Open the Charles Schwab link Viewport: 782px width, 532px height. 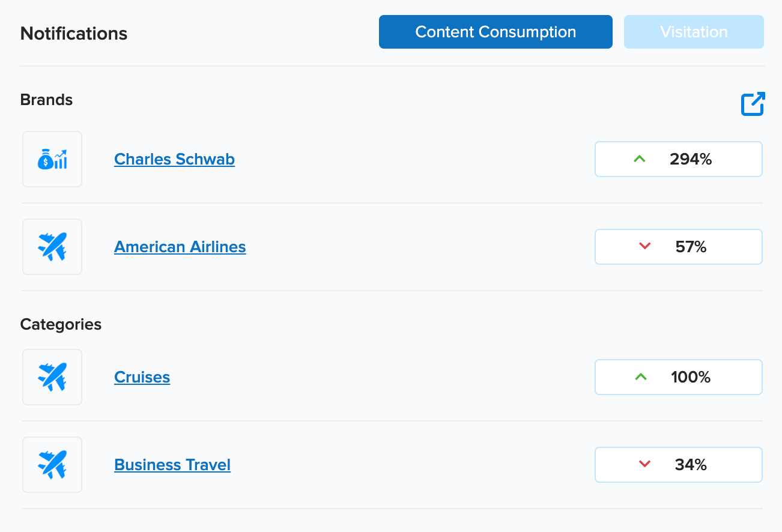click(x=174, y=159)
